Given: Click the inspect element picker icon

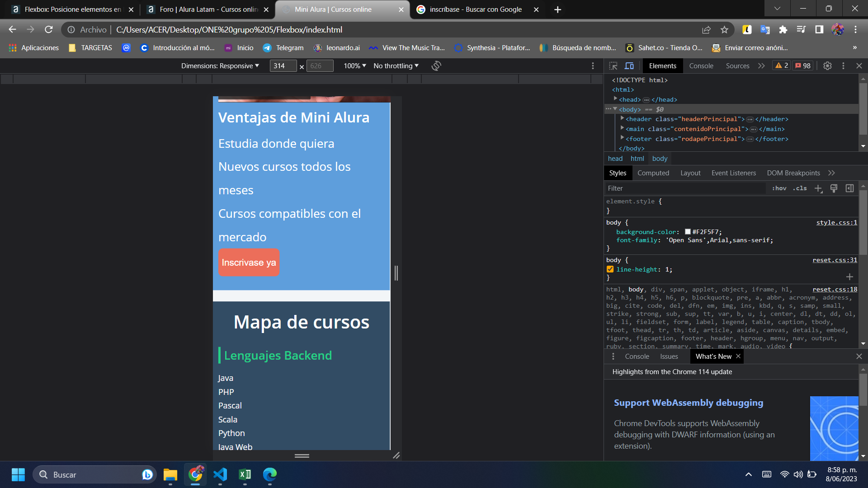Looking at the screenshot, I should point(613,66).
